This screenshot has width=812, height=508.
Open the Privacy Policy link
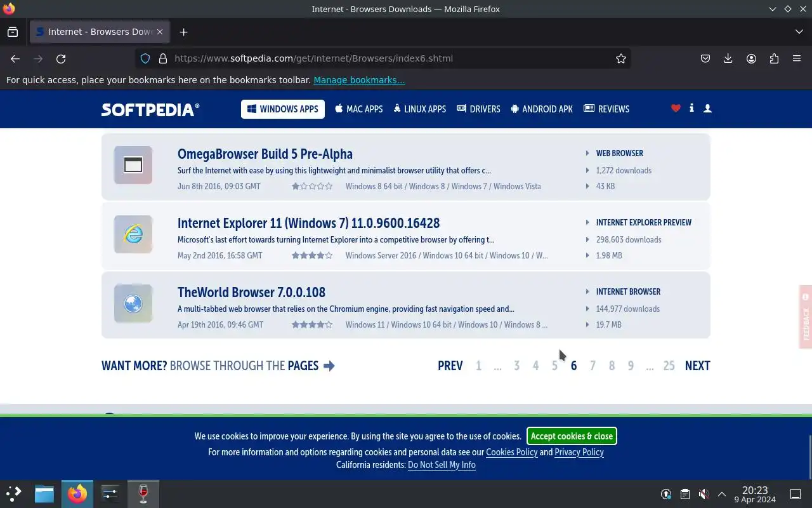579,452
